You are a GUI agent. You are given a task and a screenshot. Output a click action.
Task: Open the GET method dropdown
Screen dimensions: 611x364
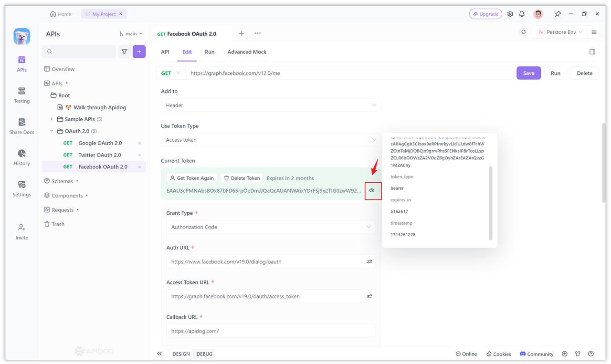coord(170,73)
